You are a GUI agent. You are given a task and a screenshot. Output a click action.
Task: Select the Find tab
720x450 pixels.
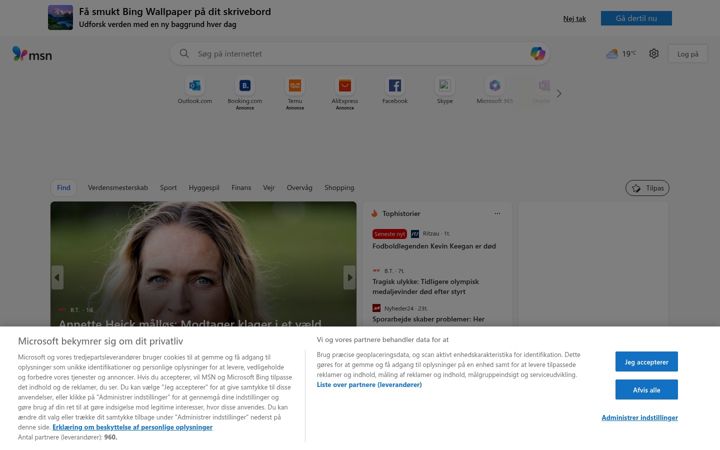pyautogui.click(x=64, y=187)
